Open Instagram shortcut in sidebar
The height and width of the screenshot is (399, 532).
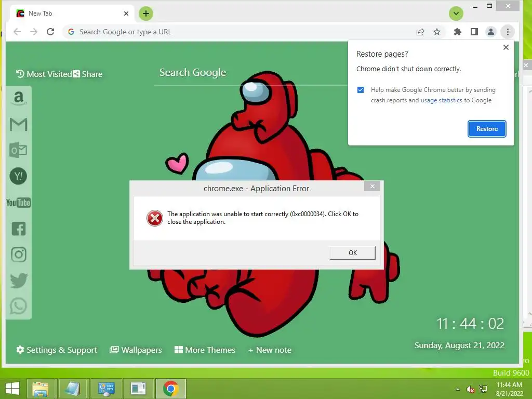19,255
